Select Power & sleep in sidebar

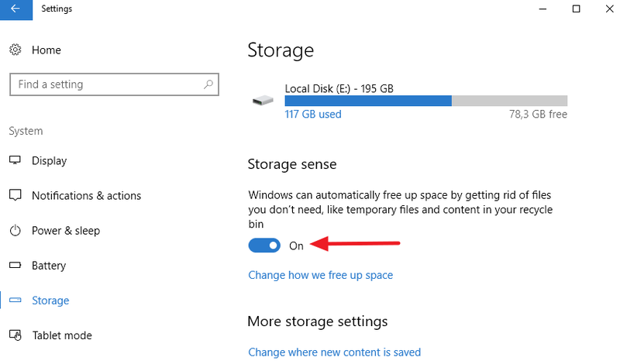coord(66,231)
